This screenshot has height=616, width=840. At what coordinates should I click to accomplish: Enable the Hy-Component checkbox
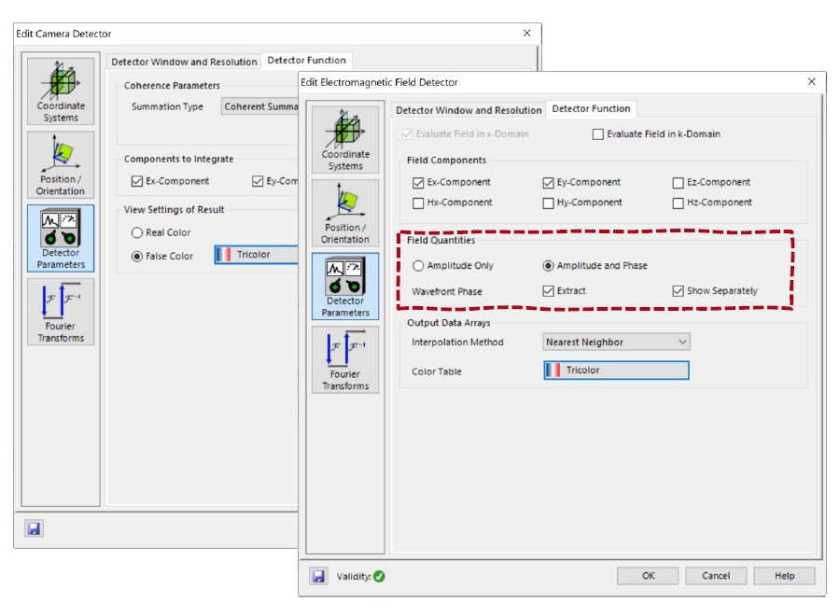(x=548, y=203)
